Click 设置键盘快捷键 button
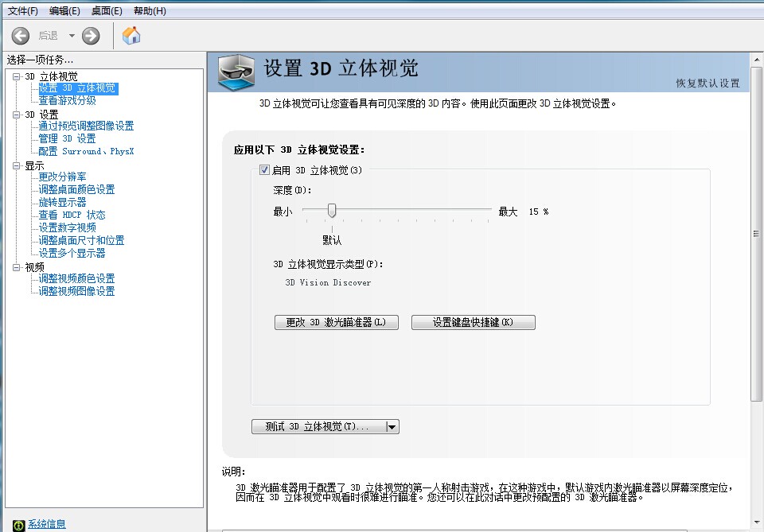This screenshot has width=764, height=532. (473, 322)
